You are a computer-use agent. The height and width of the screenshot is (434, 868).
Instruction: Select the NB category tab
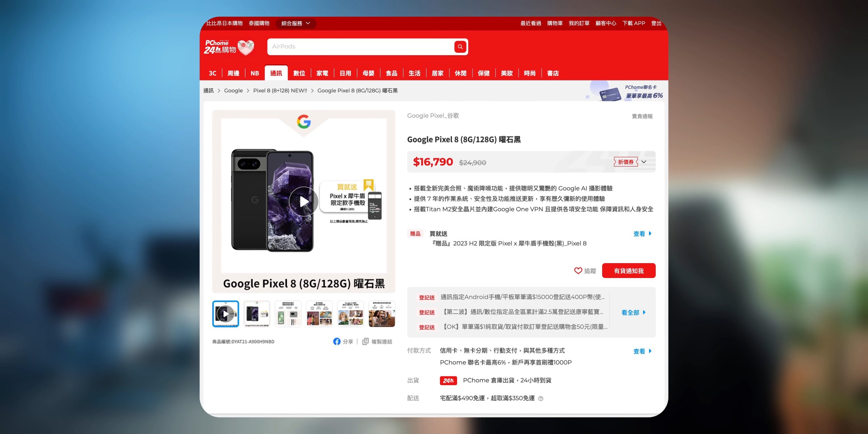coord(255,73)
